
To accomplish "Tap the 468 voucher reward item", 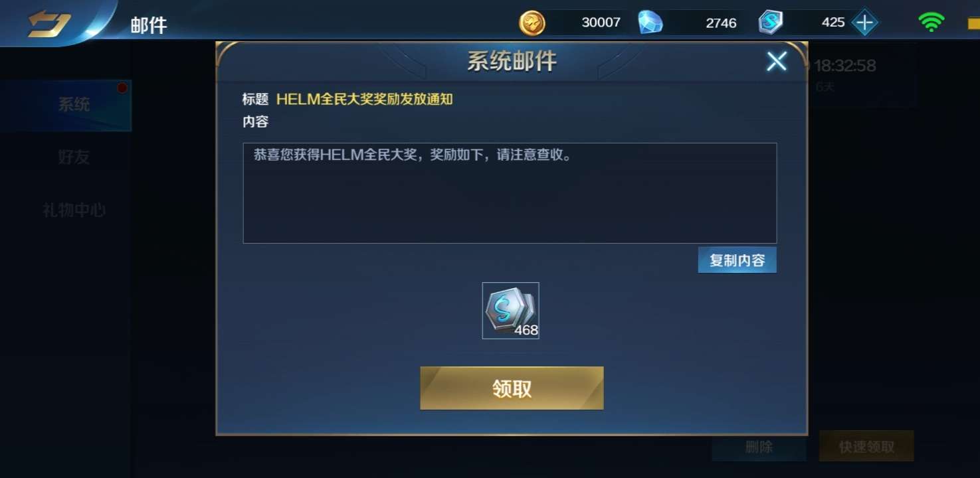I will (510, 311).
